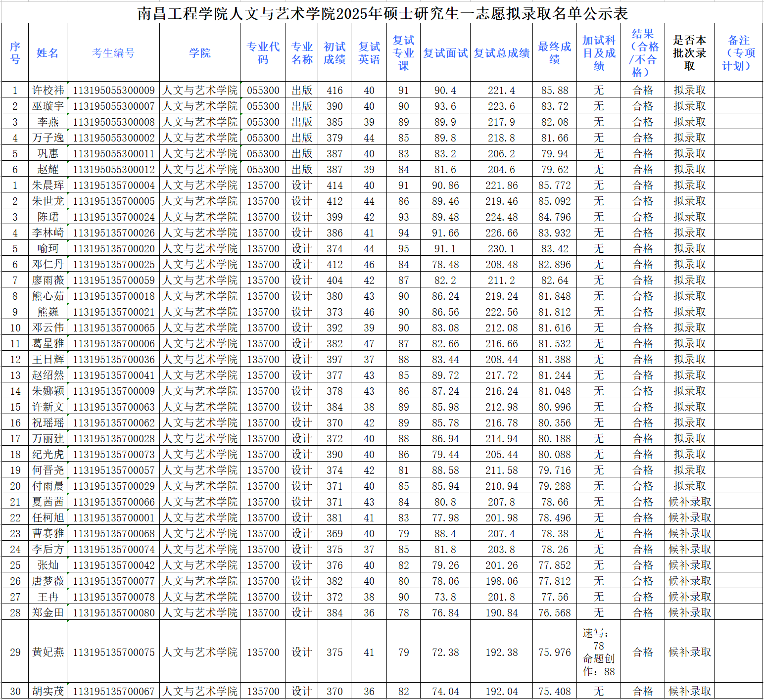Select 夏茜茜's 候补录取 status cell
Screen dimensions: 764x700
tap(689, 502)
